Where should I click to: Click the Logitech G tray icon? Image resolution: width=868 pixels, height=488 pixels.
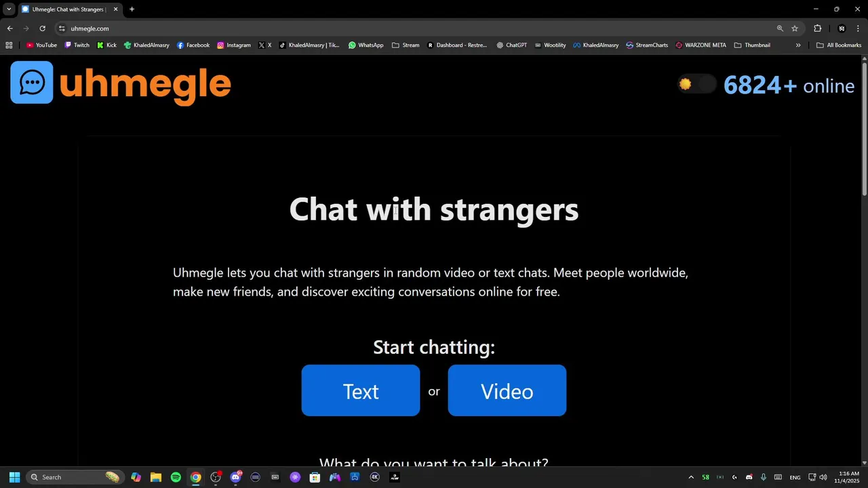[734, 477]
